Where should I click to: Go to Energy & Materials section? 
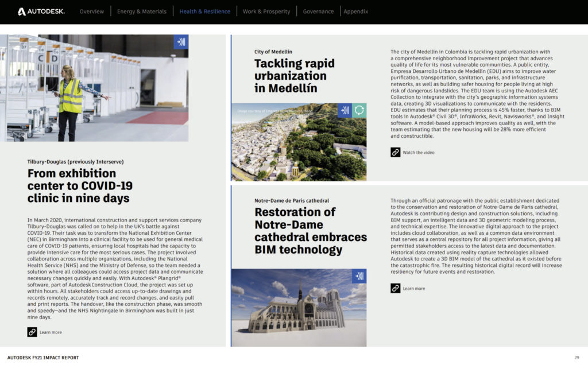click(142, 11)
